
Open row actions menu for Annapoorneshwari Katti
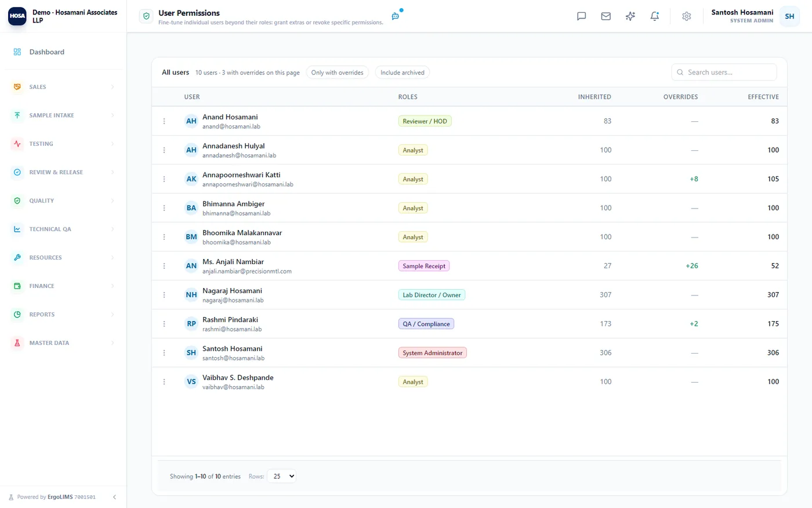pyautogui.click(x=164, y=179)
